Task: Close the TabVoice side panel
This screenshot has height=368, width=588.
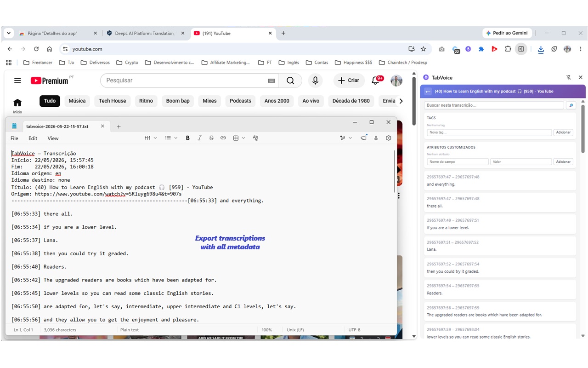Action: coord(580,78)
